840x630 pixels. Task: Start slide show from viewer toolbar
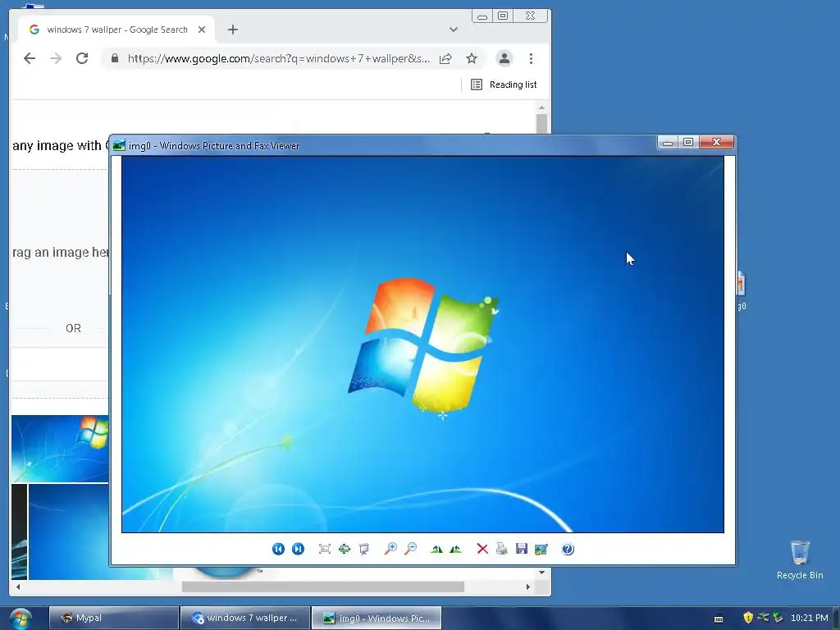pos(364,549)
